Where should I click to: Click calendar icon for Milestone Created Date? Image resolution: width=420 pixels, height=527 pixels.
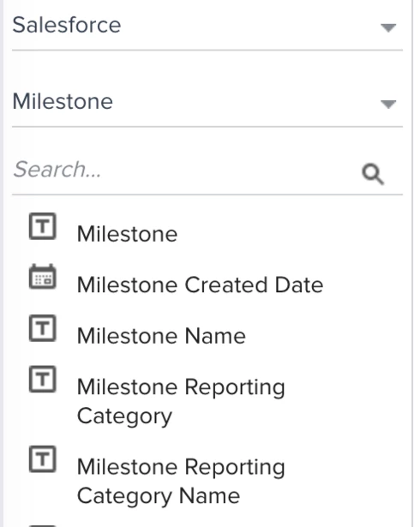tap(42, 277)
